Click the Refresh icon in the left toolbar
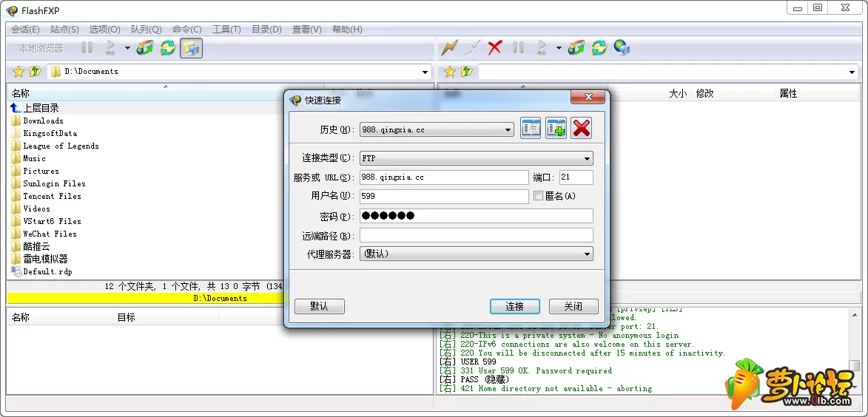868x417 pixels. coord(168,48)
